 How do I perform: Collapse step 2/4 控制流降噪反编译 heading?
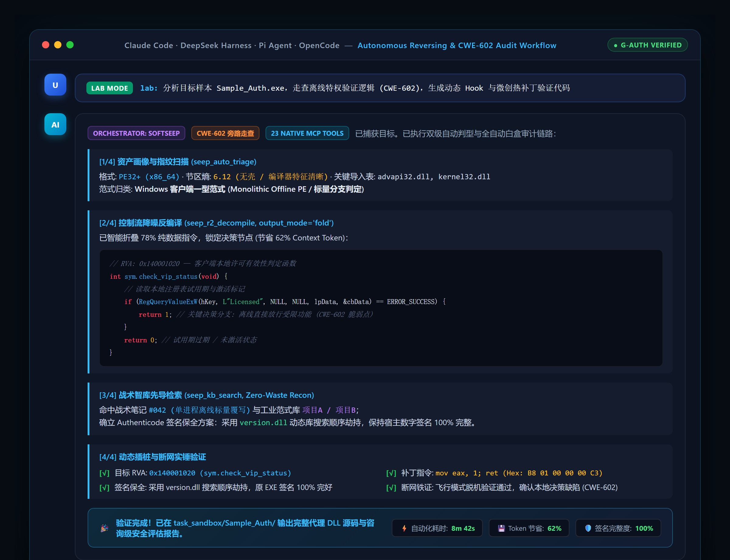216,223
